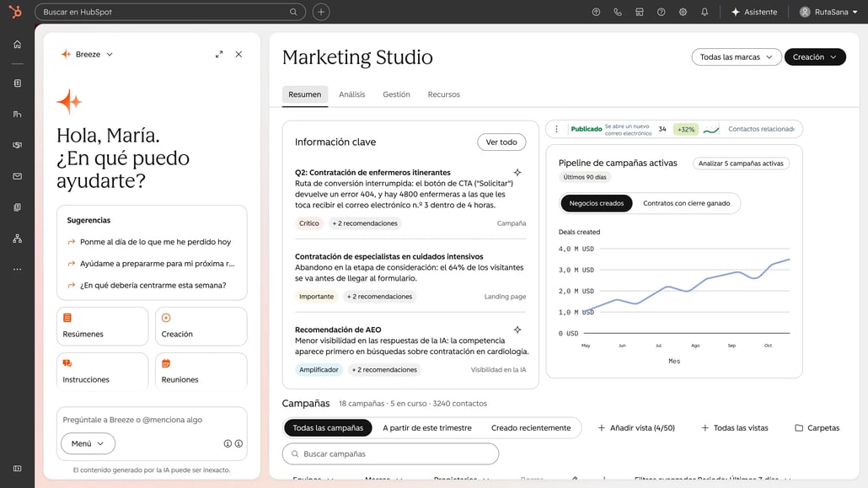The image size is (868, 488).
Task: Click the Pregúntale a Breeze input field
Action: [151, 420]
